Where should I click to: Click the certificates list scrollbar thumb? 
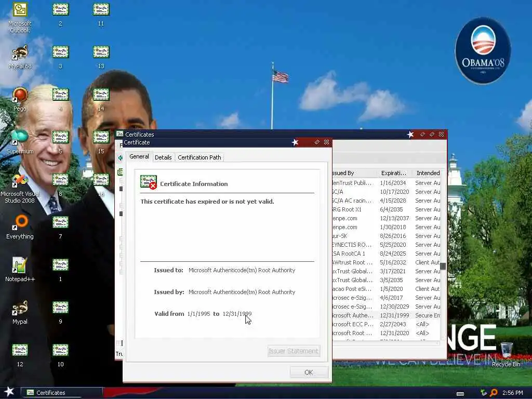(443, 266)
